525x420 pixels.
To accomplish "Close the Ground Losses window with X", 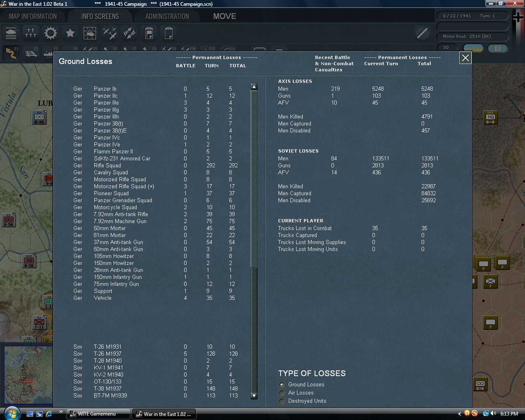I will tap(465, 58).
